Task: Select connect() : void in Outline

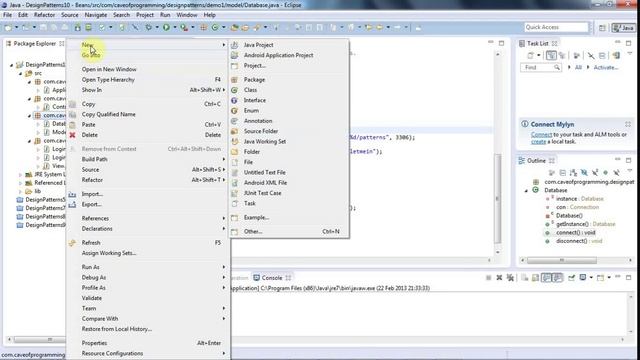Action: coord(576,233)
